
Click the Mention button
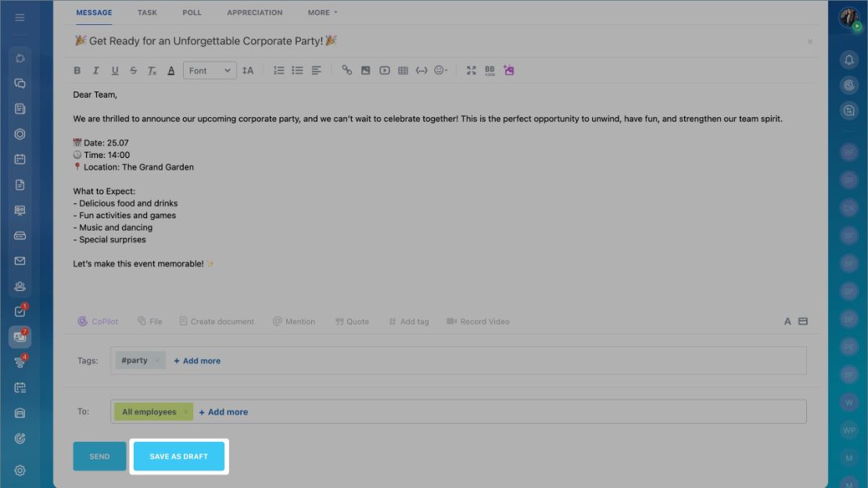pos(294,321)
